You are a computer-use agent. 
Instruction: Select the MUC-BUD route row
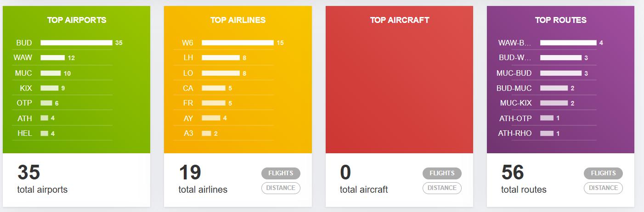click(514, 73)
